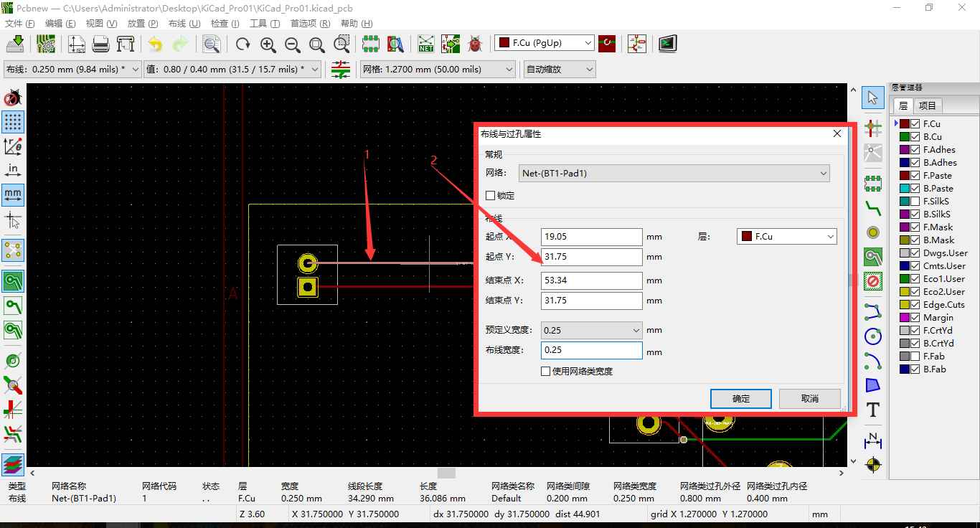Click the Margin magenta color swatch
This screenshot has width=980, height=528.
coord(905,318)
